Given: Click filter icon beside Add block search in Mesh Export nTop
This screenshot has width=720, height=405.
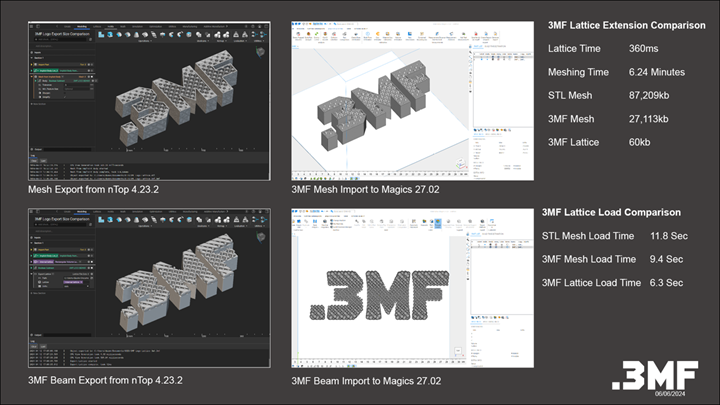Looking at the screenshot, I should point(90,39).
